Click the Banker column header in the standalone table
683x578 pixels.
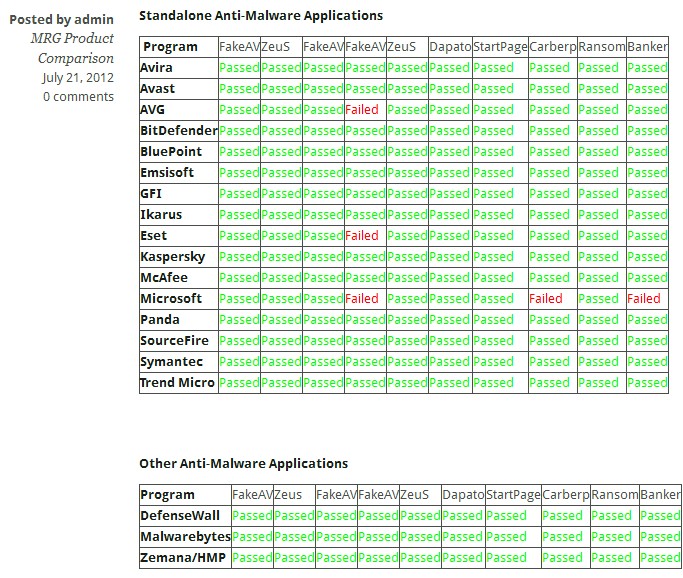pos(647,47)
